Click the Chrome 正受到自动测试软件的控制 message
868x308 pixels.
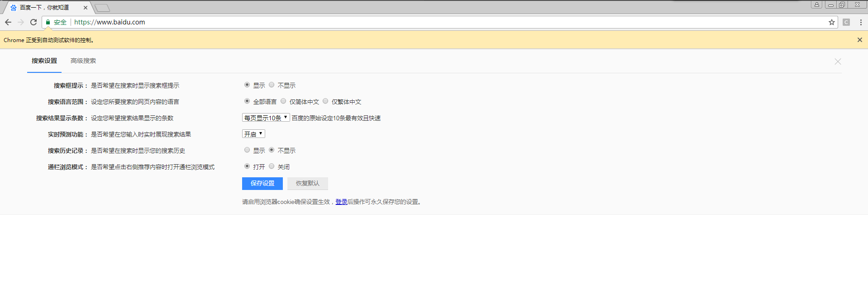tap(49, 40)
